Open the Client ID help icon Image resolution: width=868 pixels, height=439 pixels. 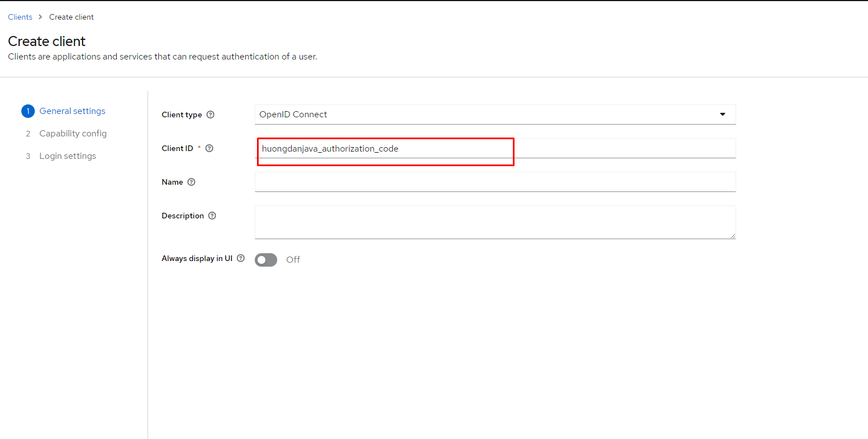pos(209,148)
